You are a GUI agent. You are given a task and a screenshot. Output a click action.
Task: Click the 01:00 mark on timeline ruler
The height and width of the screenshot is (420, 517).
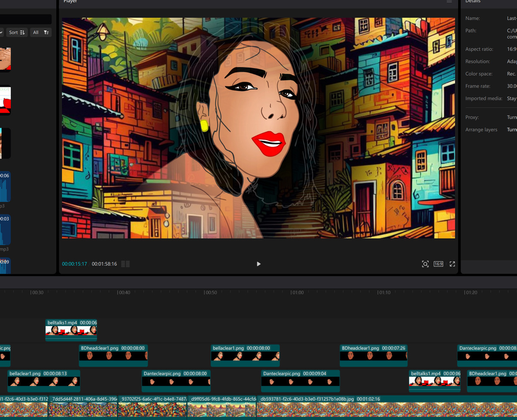[297, 293]
